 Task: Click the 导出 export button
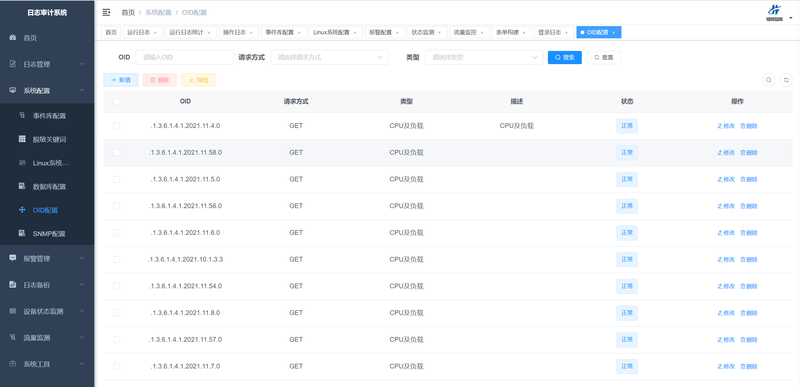(198, 80)
